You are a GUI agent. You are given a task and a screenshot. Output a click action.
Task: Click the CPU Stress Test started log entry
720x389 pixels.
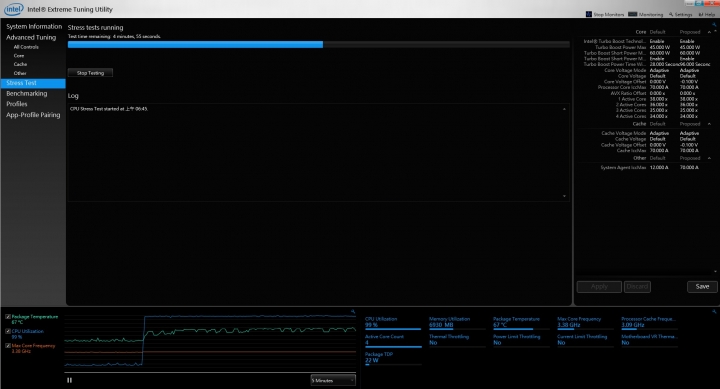tap(109, 109)
